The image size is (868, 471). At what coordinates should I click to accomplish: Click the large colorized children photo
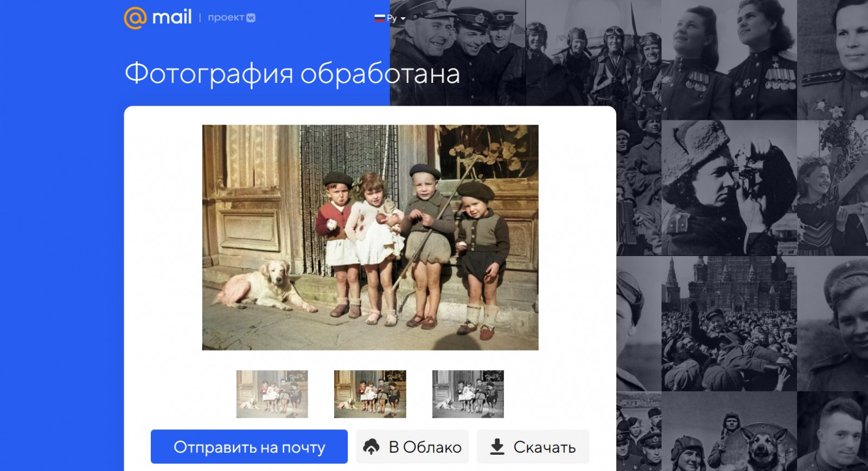pos(370,237)
